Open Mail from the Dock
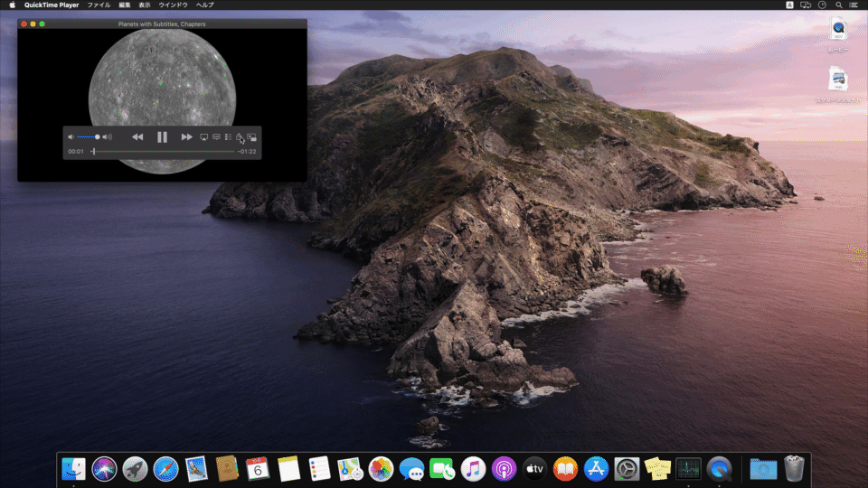Screen dimensions: 868x488 pyautogui.click(x=196, y=469)
